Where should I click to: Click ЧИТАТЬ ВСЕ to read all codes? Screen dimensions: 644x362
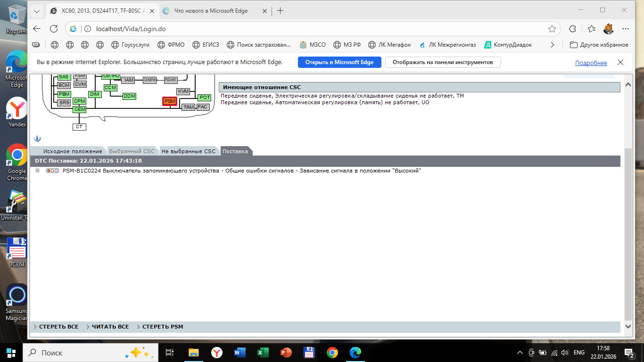click(x=110, y=327)
